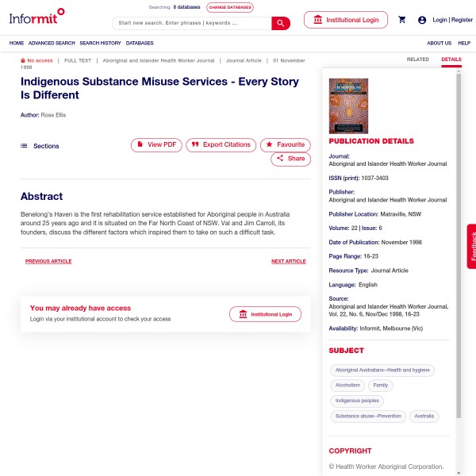This screenshot has width=476, height=476.
Task: Mark article as Favourite
Action: [286, 145]
